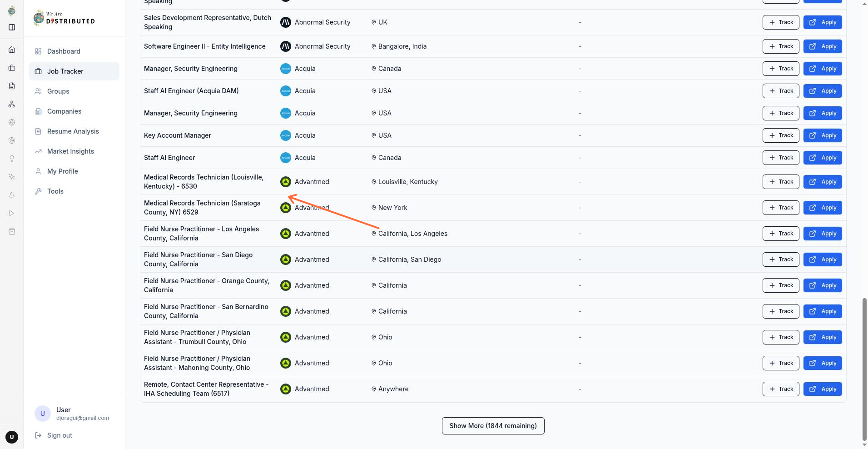Go to Dashboard in the sidebar

point(74,51)
